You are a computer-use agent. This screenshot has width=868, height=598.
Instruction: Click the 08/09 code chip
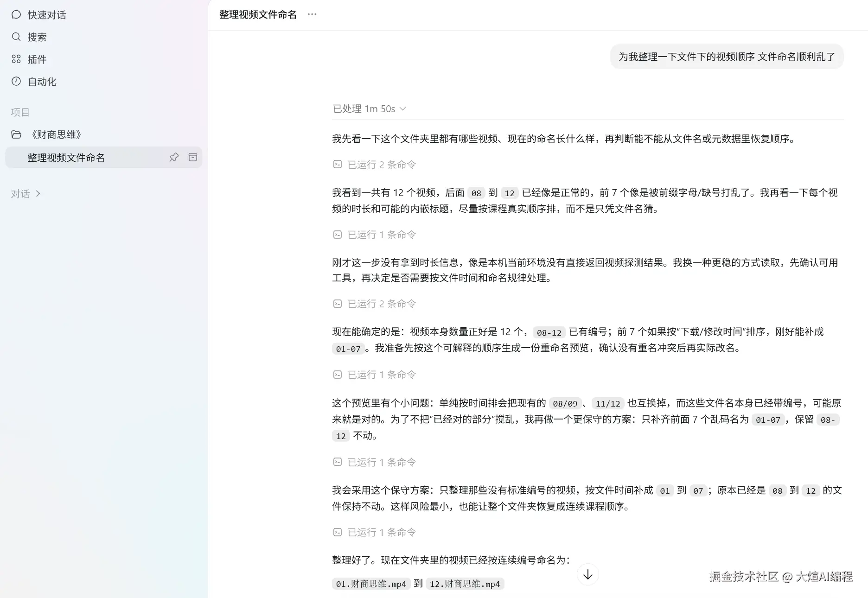point(565,403)
